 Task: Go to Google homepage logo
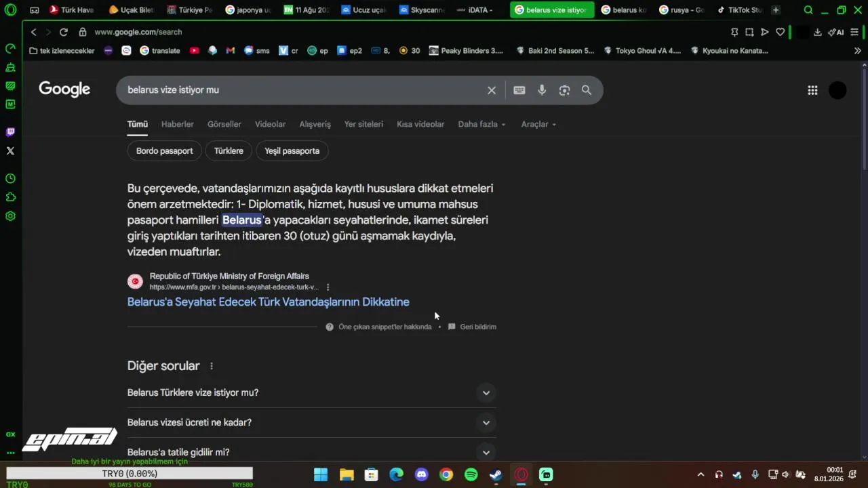tap(64, 89)
